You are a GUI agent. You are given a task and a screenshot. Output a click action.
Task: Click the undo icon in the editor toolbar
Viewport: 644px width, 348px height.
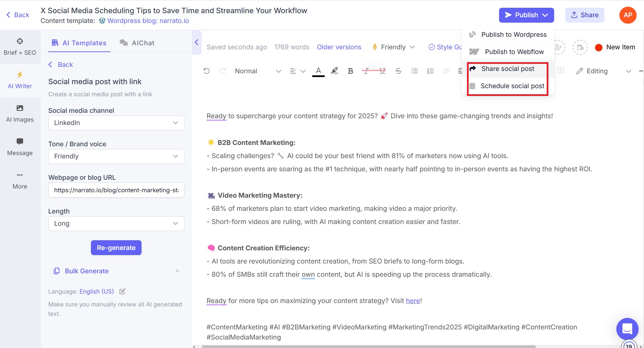tap(206, 71)
